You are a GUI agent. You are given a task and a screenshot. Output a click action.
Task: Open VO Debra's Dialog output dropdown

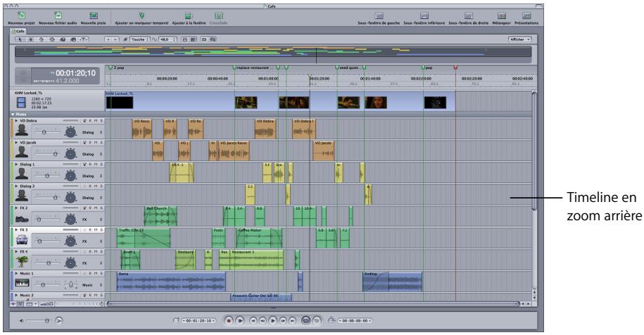(91, 132)
